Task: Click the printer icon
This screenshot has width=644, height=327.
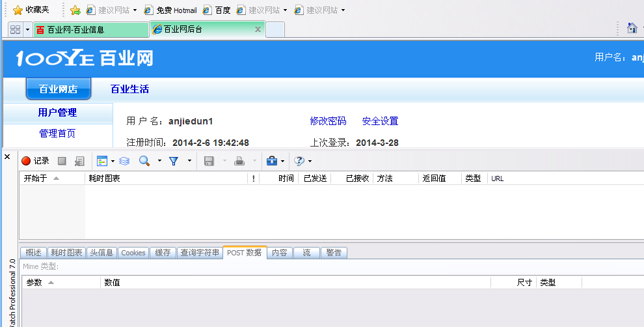Action: coord(239,162)
